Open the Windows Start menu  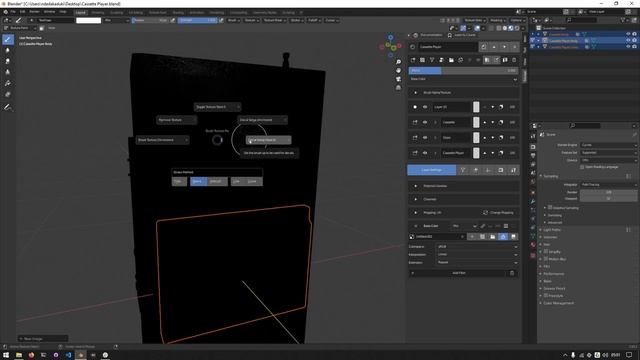click(x=6, y=355)
